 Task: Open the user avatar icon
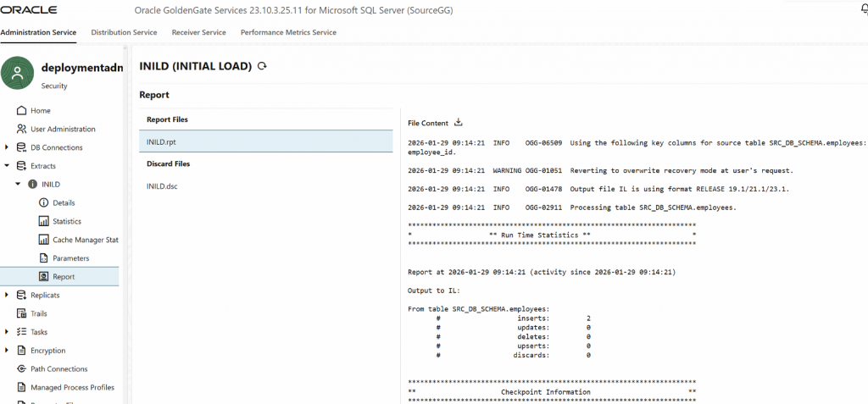tap(18, 73)
